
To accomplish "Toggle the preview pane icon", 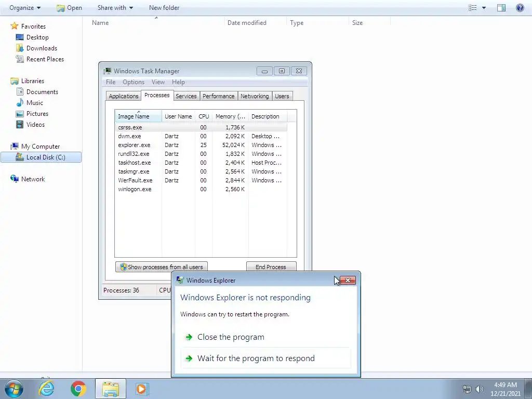I will [501, 7].
